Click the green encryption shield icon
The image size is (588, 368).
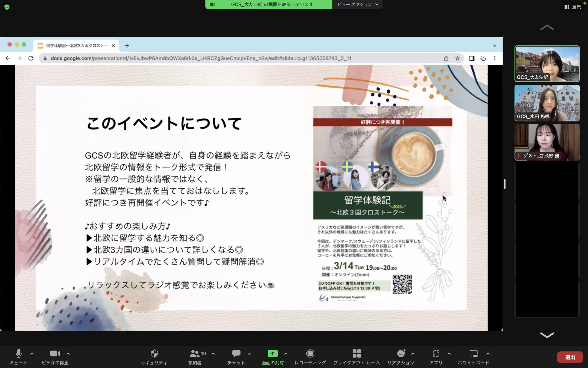tap(7, 7)
